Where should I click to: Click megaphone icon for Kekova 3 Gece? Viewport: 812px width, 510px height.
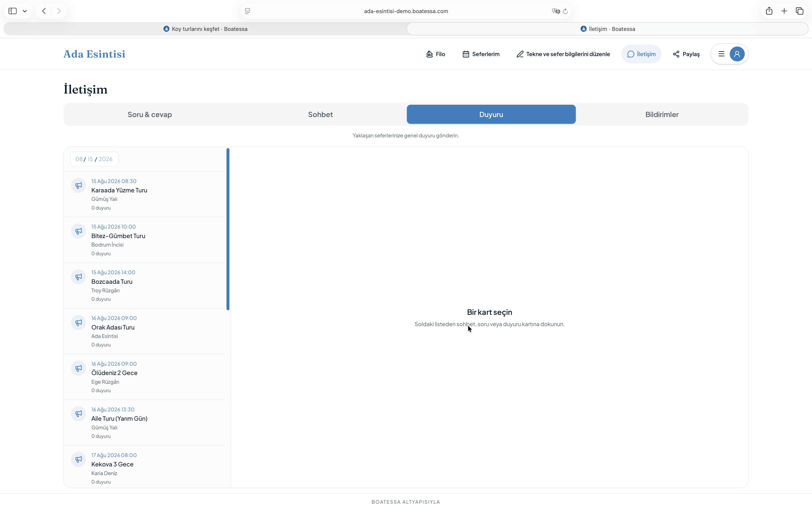[78, 460]
